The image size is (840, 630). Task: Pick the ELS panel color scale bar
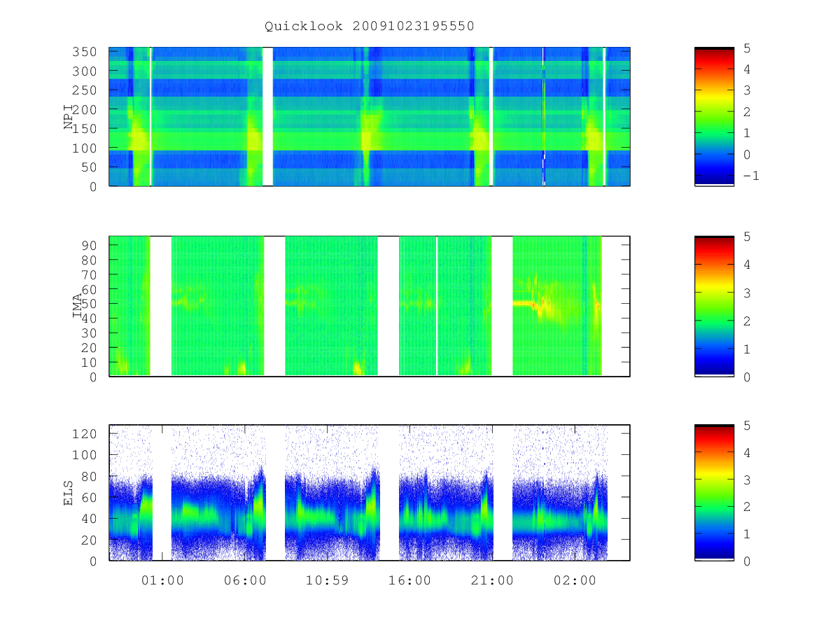point(714,493)
